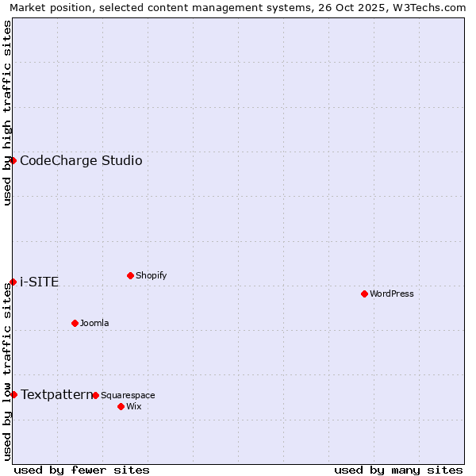This screenshot has width=476, height=476.
Task: Click the Joomla text label
Action: coord(94,324)
